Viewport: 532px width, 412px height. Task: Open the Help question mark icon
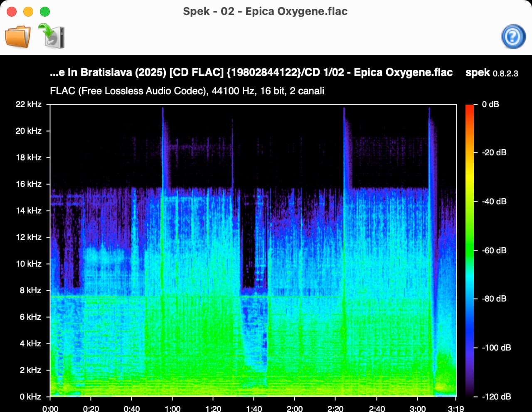513,37
